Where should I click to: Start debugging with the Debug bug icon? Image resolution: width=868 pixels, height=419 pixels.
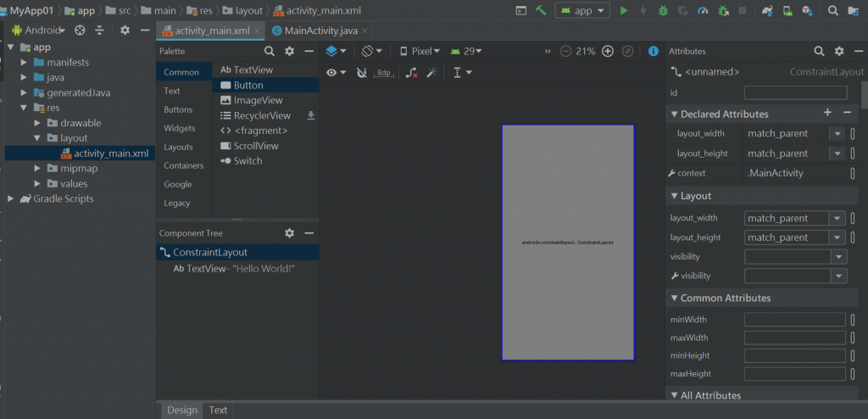tap(662, 11)
